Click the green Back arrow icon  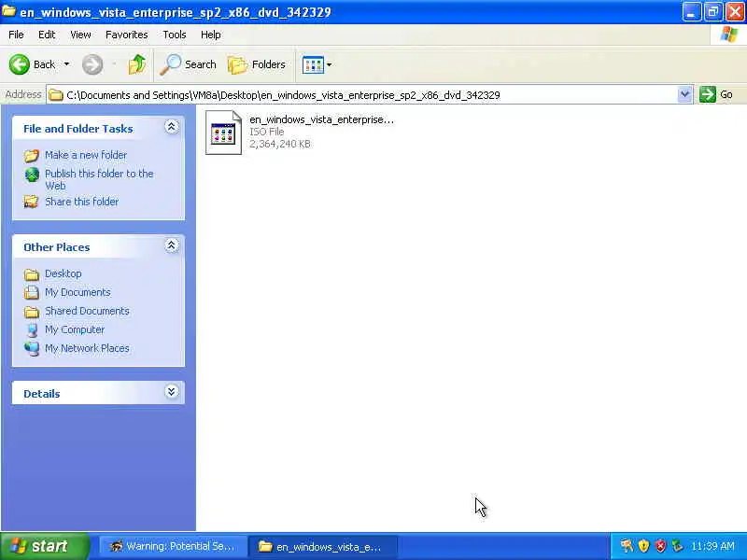[20, 64]
